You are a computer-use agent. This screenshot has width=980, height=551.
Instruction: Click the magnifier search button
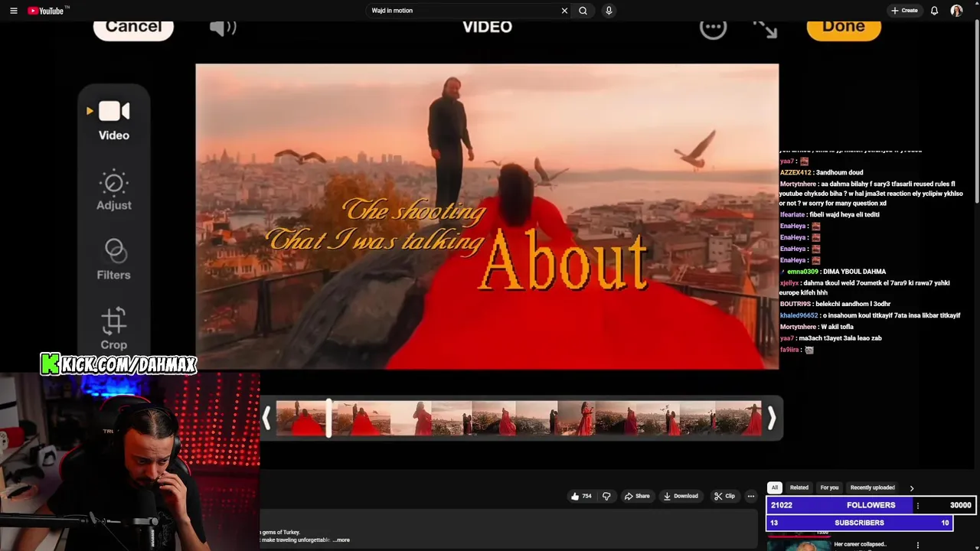(x=583, y=11)
